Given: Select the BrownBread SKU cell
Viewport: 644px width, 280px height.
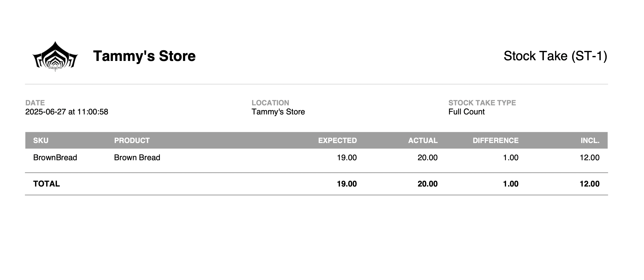Looking at the screenshot, I should click(55, 157).
